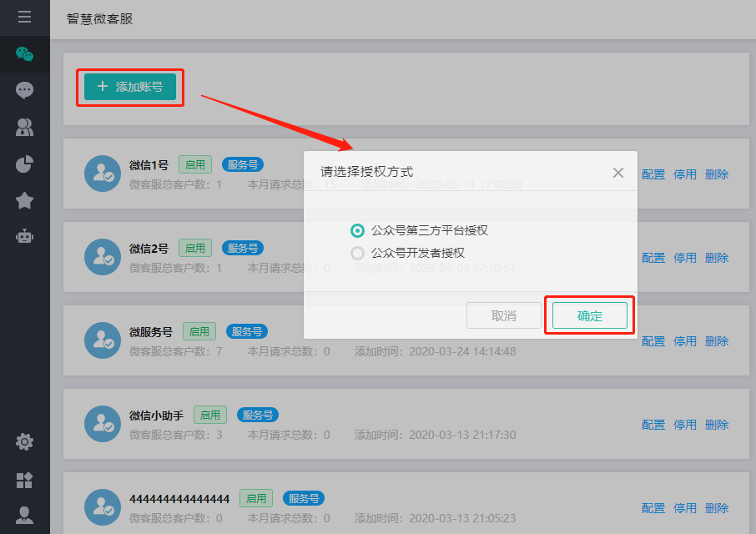Open the chat bubble sidebar icon

[x=24, y=90]
